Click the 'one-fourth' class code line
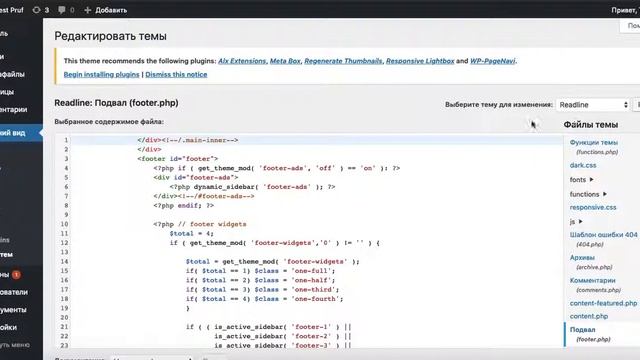The width and height of the screenshot is (640, 360). point(264,299)
